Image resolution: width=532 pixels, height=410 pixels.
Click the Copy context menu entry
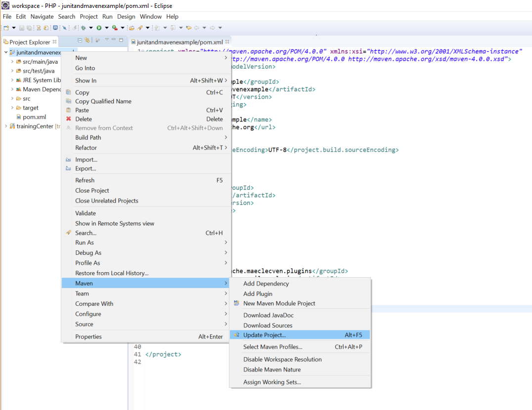pos(145,92)
